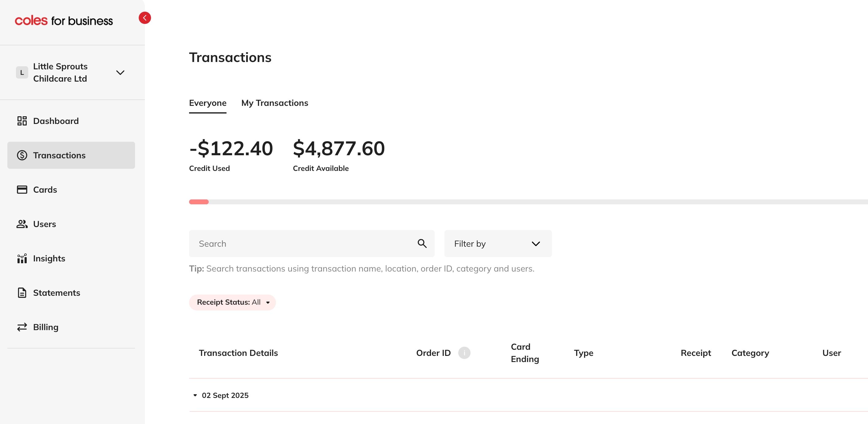The image size is (868, 424).
Task: Open Statements in the sidebar
Action: 71,293
